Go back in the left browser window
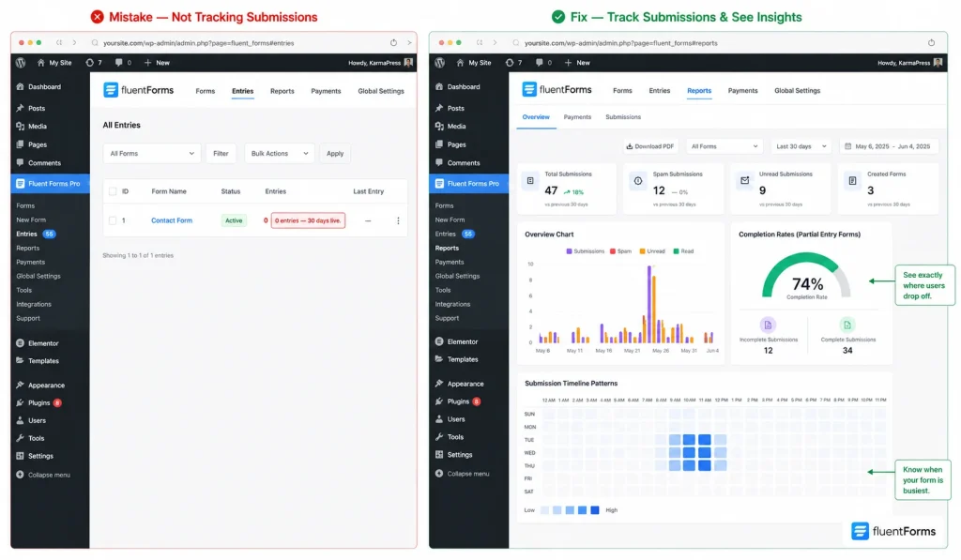 59,43
